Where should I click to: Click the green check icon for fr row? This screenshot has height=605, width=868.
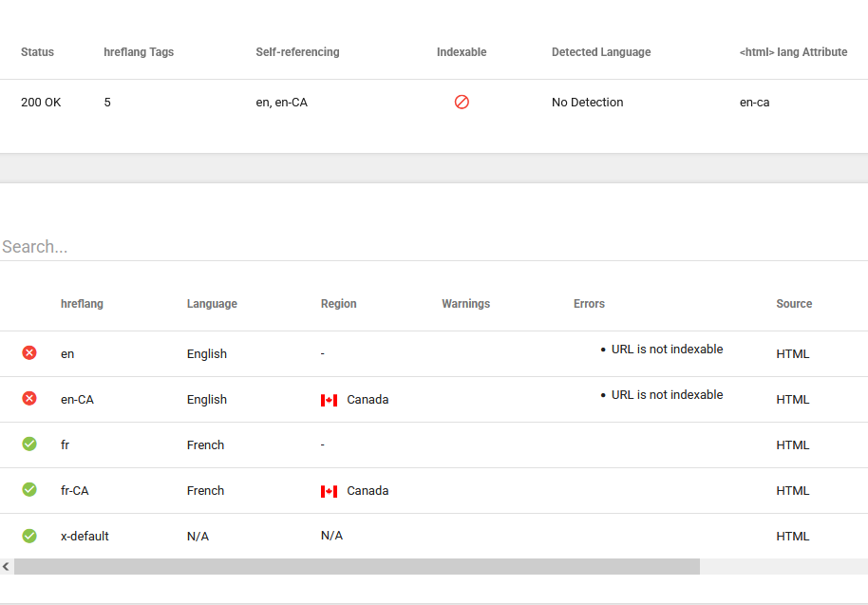(29, 444)
